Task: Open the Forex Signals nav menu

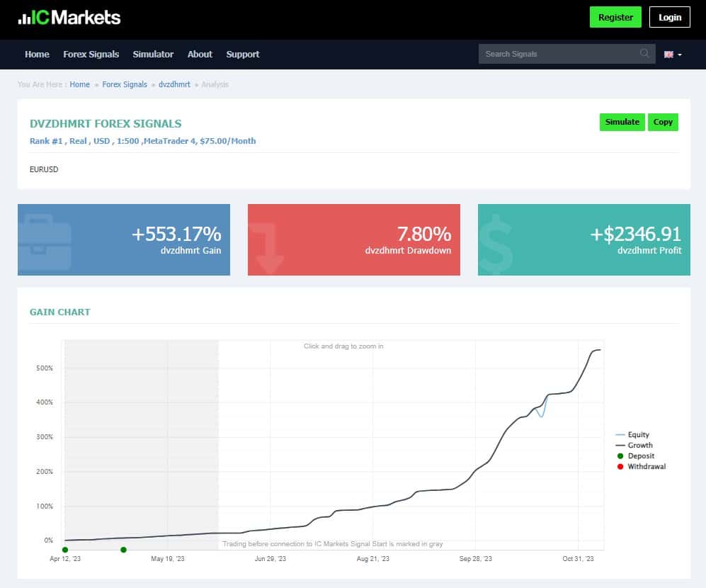Action: point(91,54)
